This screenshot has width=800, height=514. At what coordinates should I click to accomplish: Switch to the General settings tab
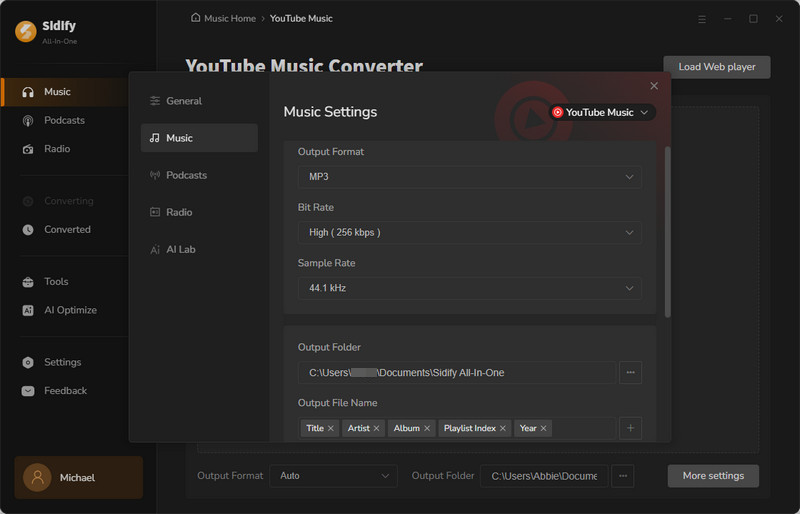tap(199, 101)
